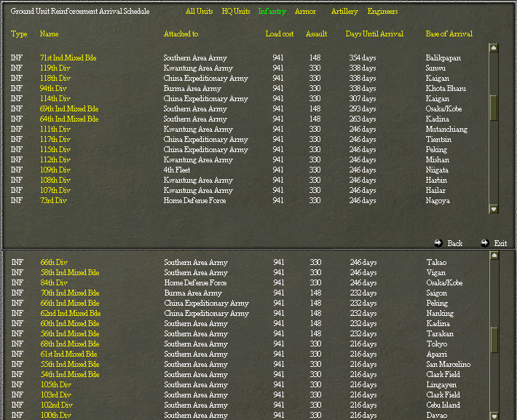Open the 108th Div unit
Image resolution: width=517 pixels, height=420 pixels.
click(55, 181)
